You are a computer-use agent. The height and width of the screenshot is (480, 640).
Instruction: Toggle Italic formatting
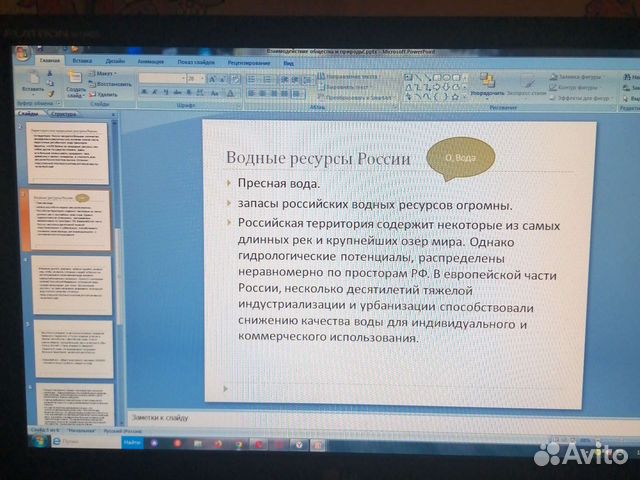155,93
